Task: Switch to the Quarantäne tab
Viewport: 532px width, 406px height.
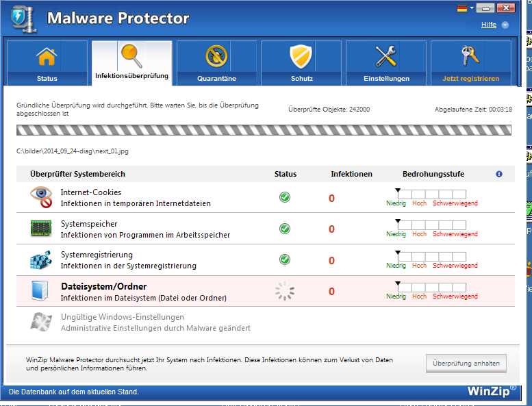Action: (x=216, y=63)
